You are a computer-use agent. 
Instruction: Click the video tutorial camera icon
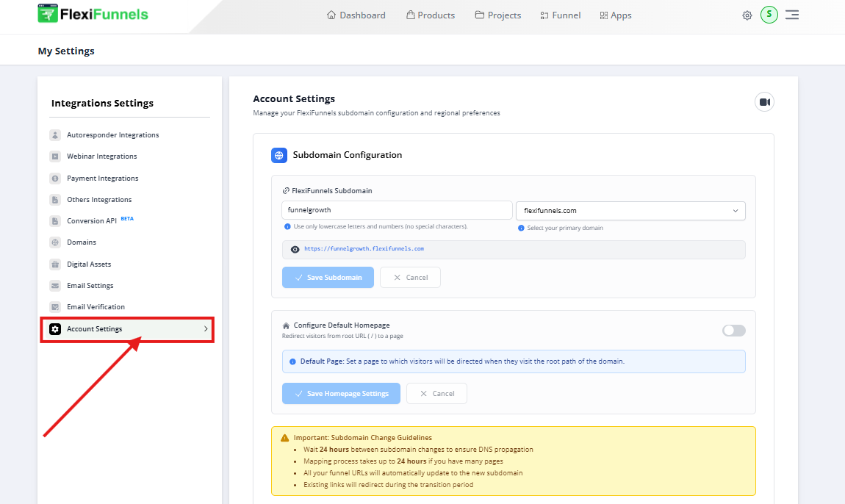click(764, 102)
